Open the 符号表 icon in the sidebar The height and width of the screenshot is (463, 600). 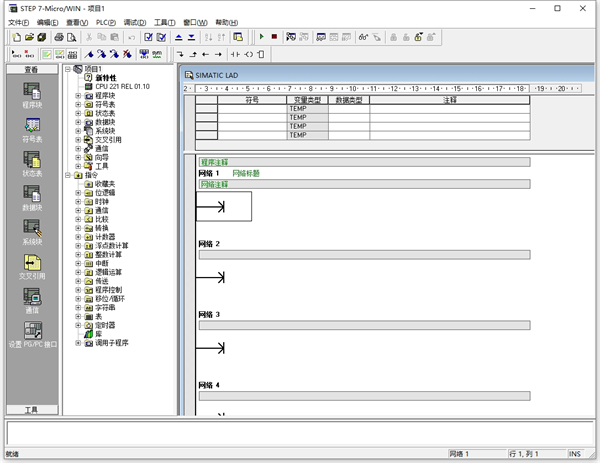tap(31, 125)
